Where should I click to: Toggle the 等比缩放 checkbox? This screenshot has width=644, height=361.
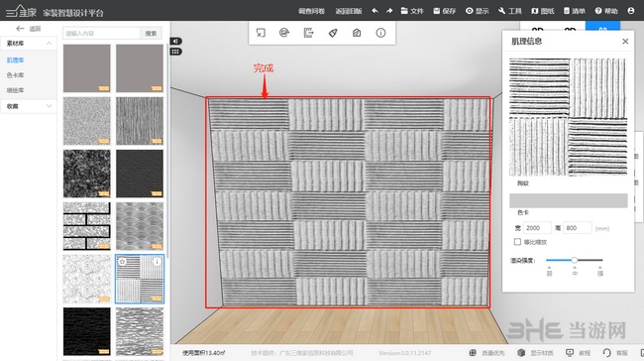point(517,242)
